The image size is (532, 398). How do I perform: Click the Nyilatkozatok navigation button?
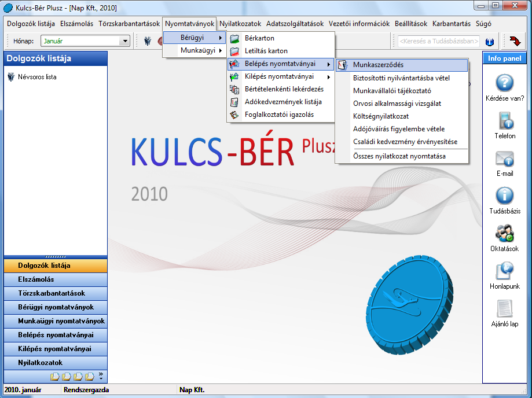click(56, 363)
